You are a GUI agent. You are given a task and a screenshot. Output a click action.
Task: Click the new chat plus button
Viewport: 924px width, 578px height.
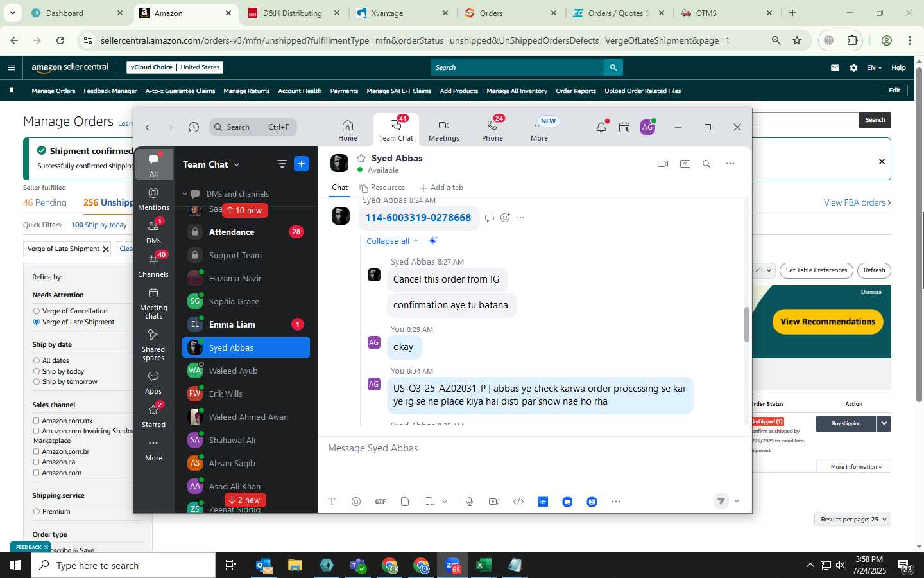coord(302,164)
